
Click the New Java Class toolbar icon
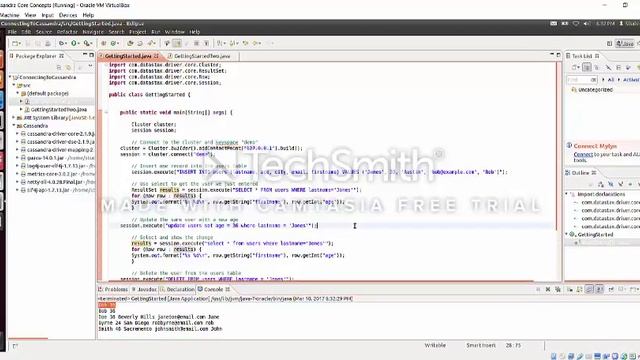[x=114, y=43]
